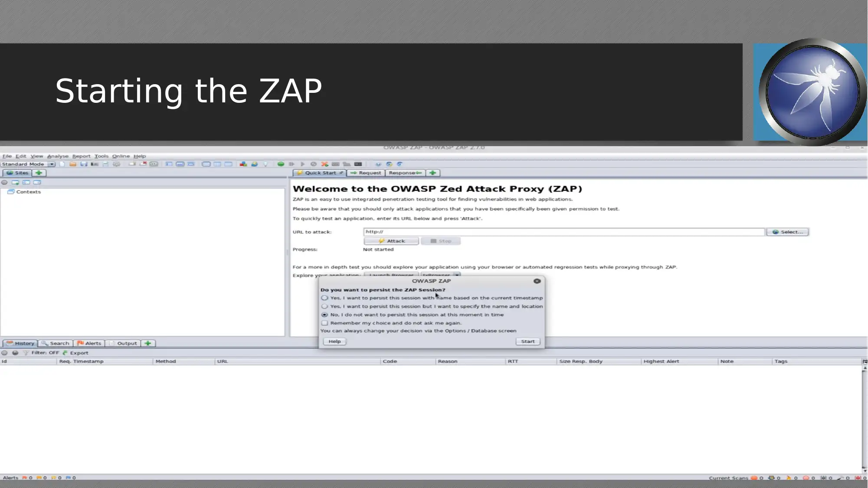The height and width of the screenshot is (488, 868).
Task: Close the OWASP ZAP session dialog
Action: tap(537, 281)
